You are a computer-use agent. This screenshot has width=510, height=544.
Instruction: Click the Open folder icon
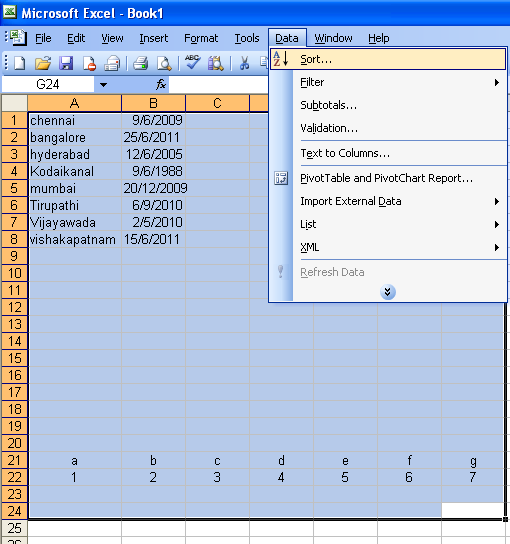[x=43, y=63]
